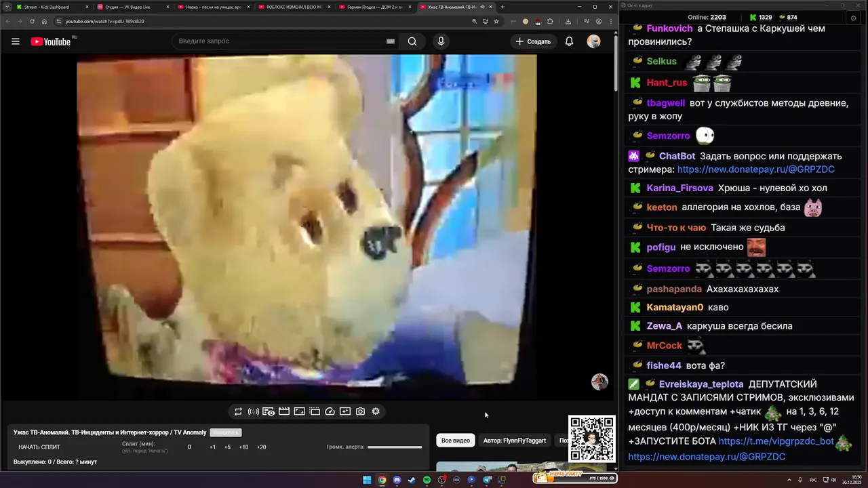Open Spotify from the Windows taskbar

pos(427,480)
